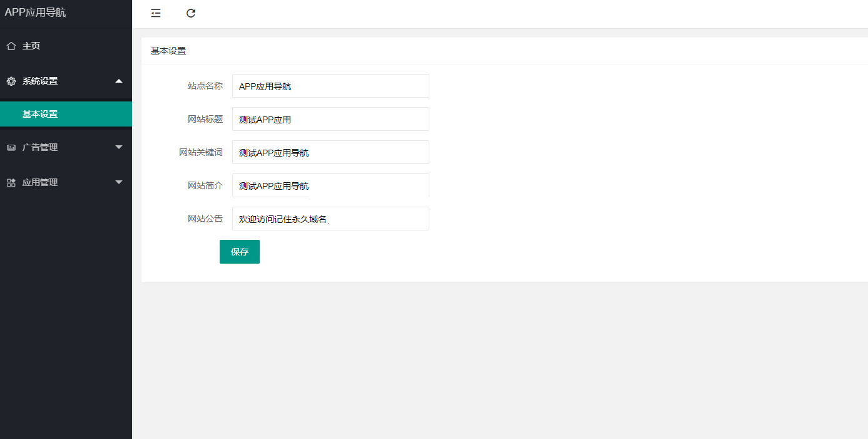
Task: Select the 系统设置 menu label
Action: 40,81
